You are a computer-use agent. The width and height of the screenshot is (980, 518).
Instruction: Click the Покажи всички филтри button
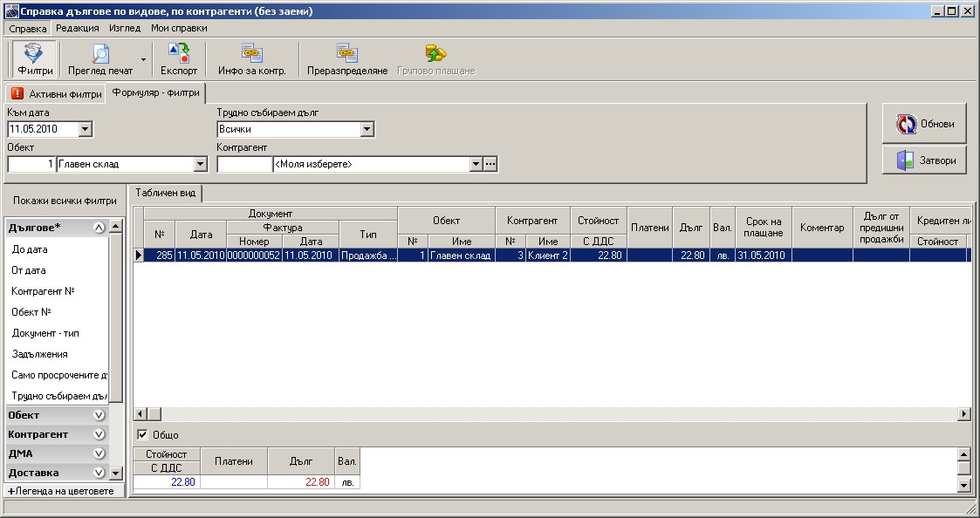tap(65, 201)
